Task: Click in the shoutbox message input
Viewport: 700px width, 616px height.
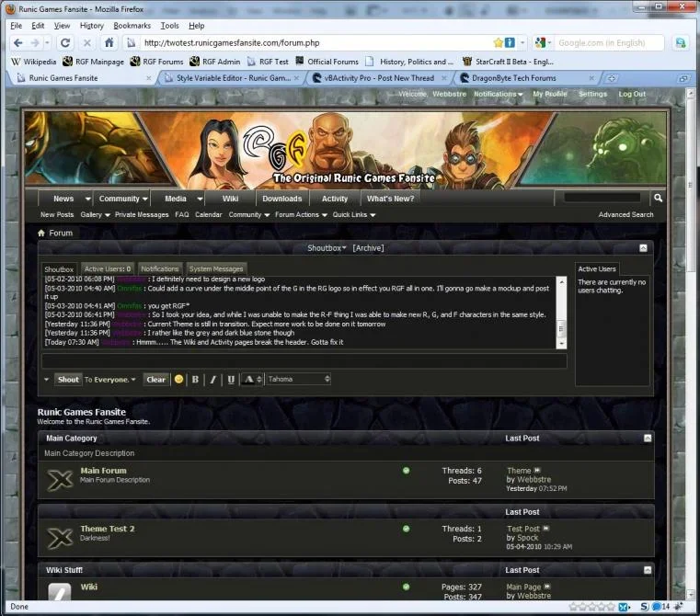Action: pos(304,360)
